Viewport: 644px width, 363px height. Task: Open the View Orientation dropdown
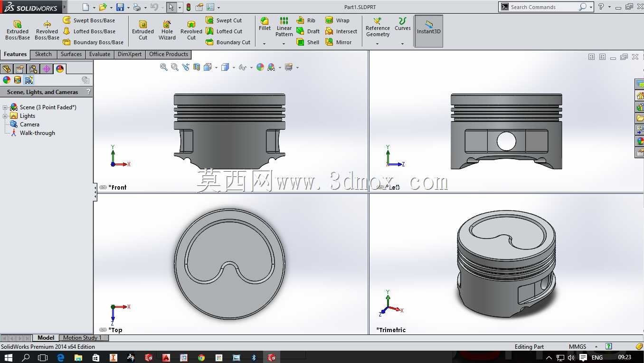click(x=216, y=67)
